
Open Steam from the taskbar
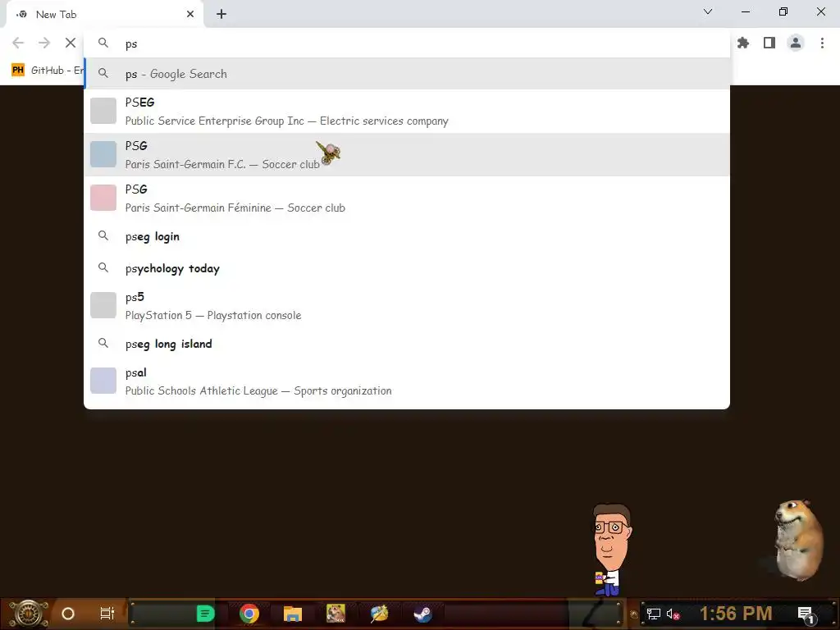[x=422, y=614]
